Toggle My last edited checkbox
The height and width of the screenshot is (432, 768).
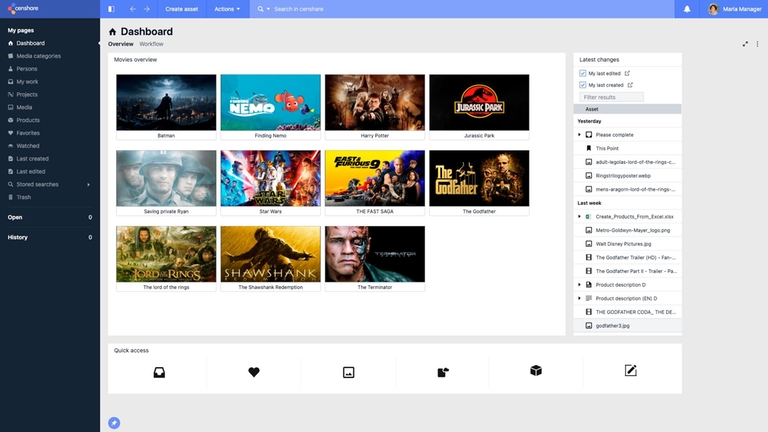[582, 73]
